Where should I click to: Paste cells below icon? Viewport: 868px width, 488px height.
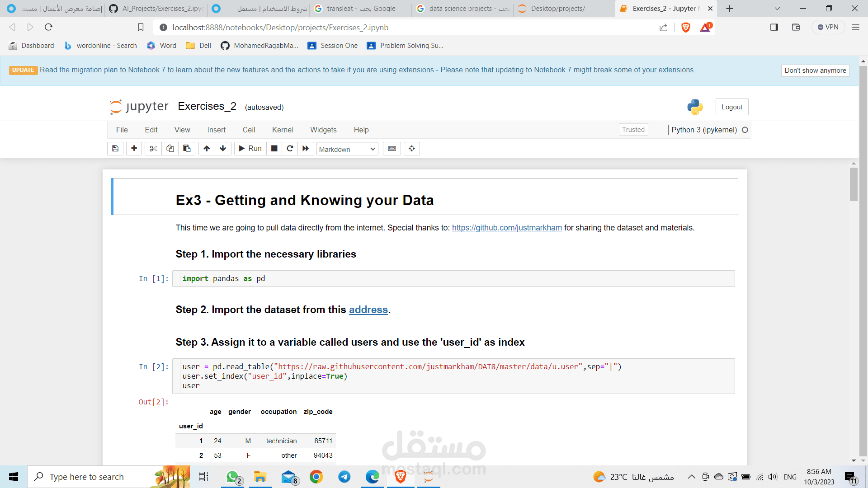187,149
